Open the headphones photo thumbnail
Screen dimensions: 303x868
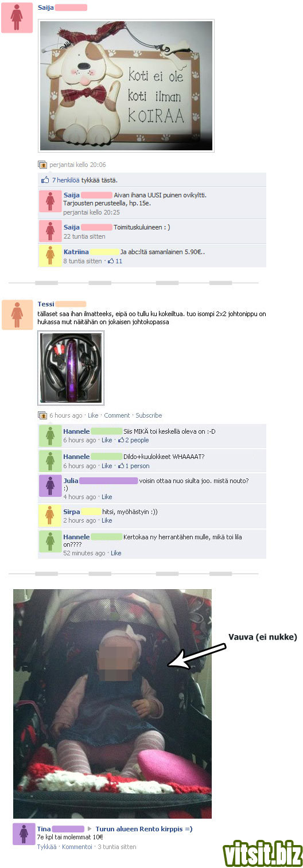[x=71, y=368]
